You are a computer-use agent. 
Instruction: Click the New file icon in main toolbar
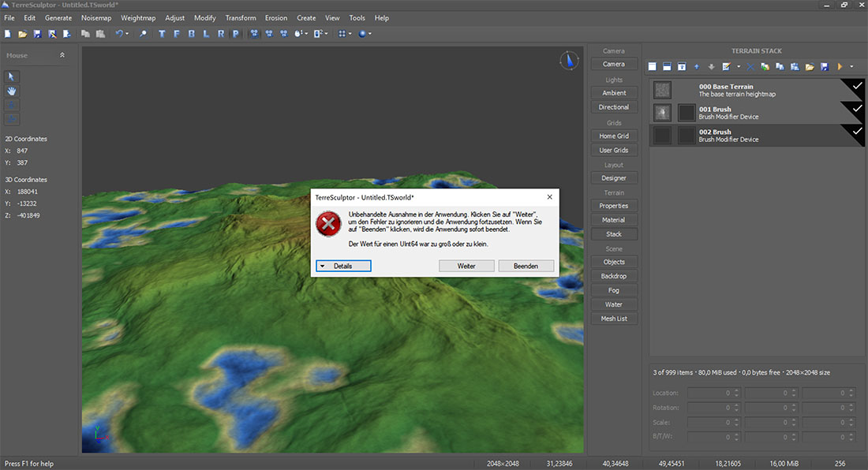coord(8,34)
